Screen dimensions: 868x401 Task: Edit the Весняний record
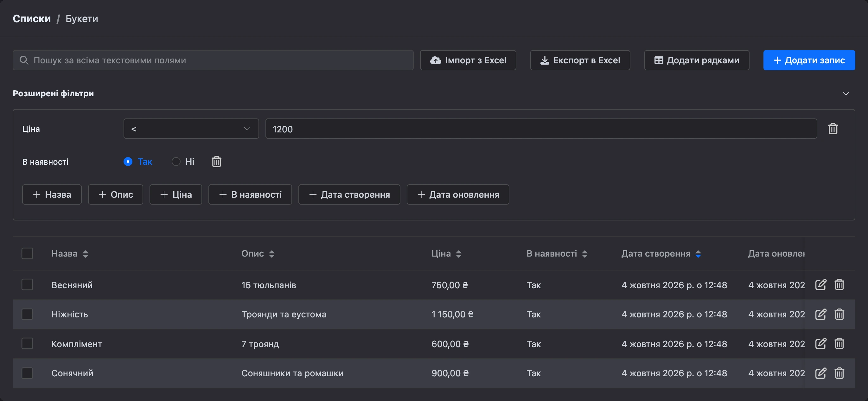coord(820,284)
